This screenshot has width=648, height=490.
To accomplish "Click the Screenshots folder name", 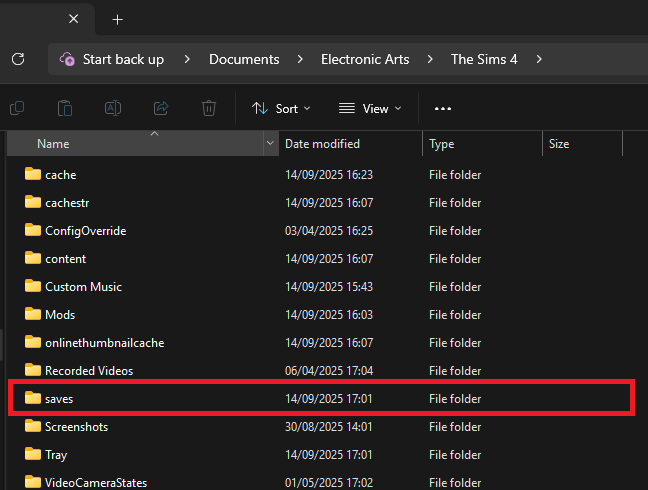I will [x=76, y=427].
